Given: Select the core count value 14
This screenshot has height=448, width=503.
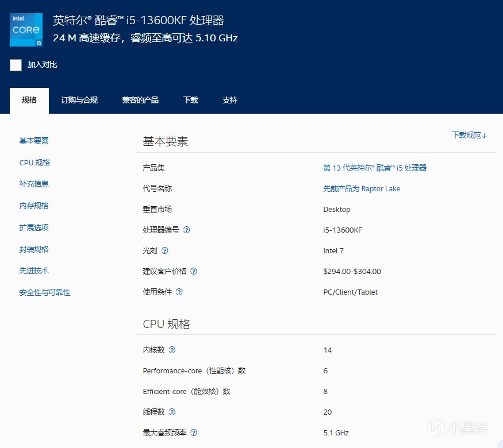Looking at the screenshot, I should coord(328,350).
